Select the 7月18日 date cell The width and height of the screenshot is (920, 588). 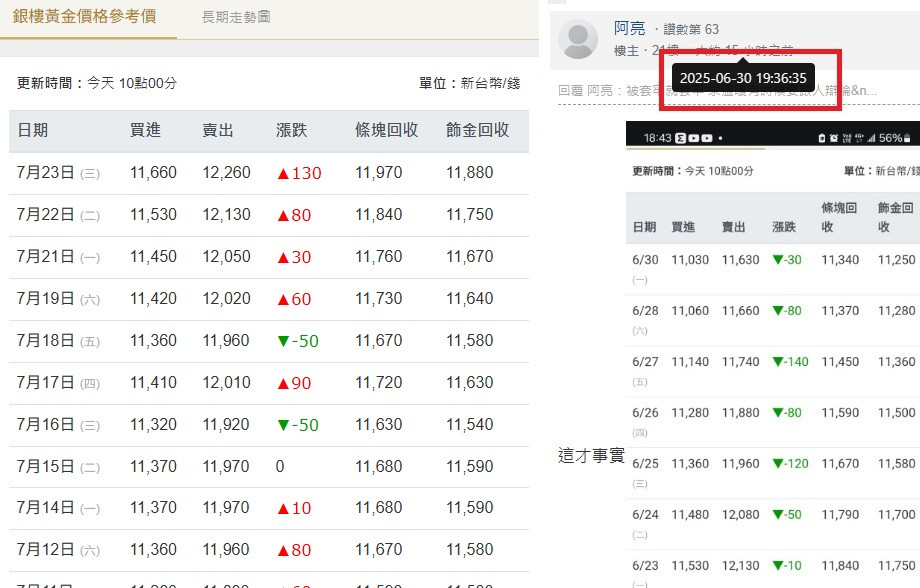(58, 341)
